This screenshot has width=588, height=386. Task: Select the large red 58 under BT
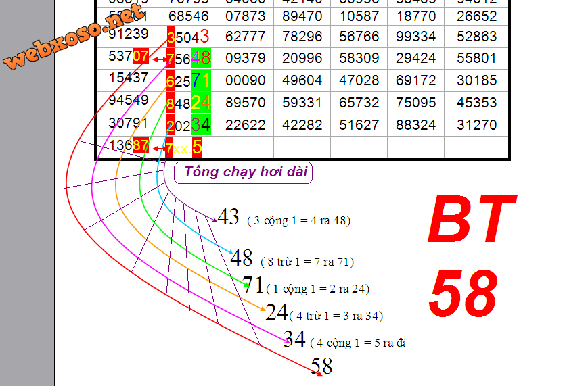tap(463, 293)
